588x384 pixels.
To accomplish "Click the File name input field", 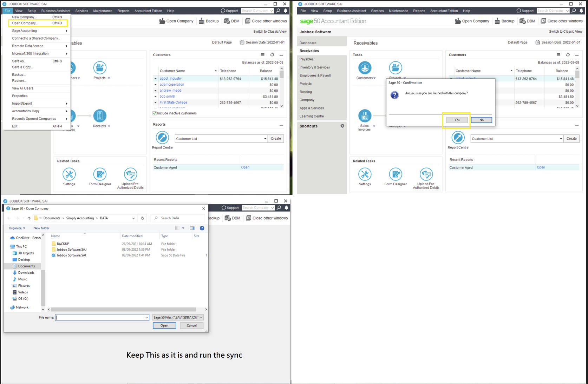I will click(x=100, y=317).
